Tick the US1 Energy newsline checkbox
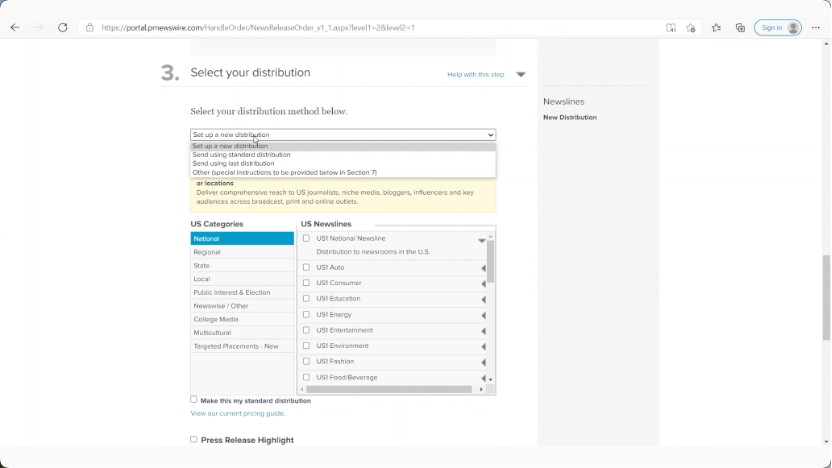832x468 pixels. click(x=306, y=315)
